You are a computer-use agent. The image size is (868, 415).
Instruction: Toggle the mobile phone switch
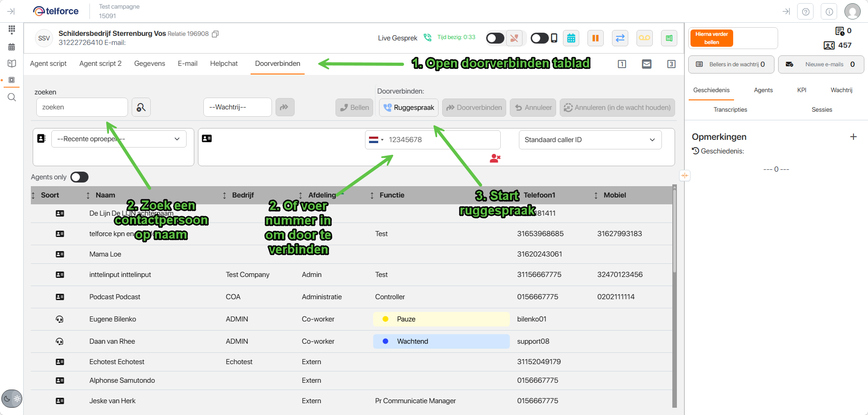click(540, 38)
